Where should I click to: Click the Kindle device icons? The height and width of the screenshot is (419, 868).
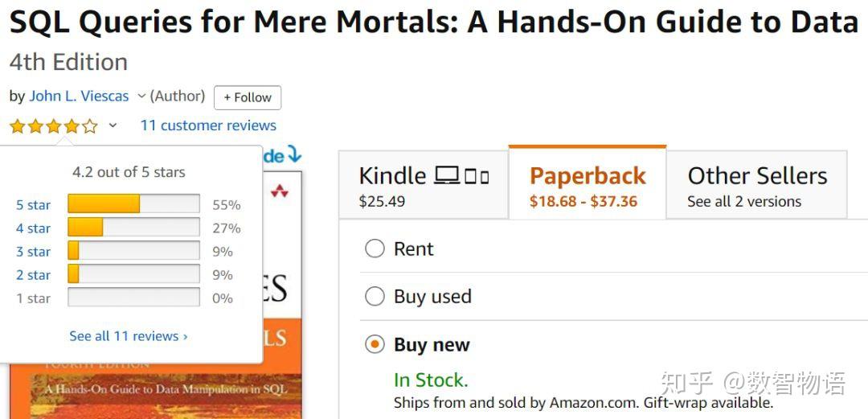click(461, 175)
